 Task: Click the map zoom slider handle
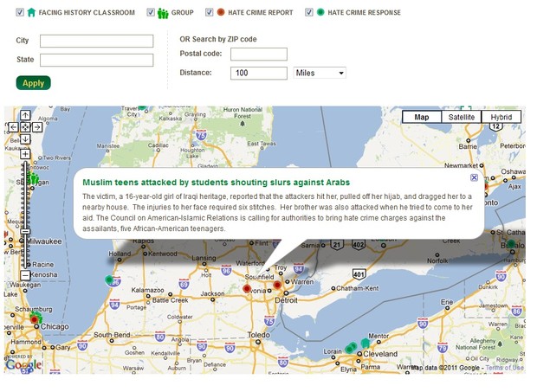pyautogui.click(x=25, y=232)
